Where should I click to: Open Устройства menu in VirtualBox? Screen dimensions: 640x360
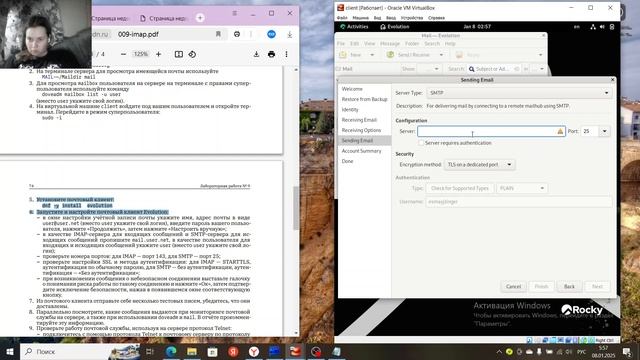[412, 18]
